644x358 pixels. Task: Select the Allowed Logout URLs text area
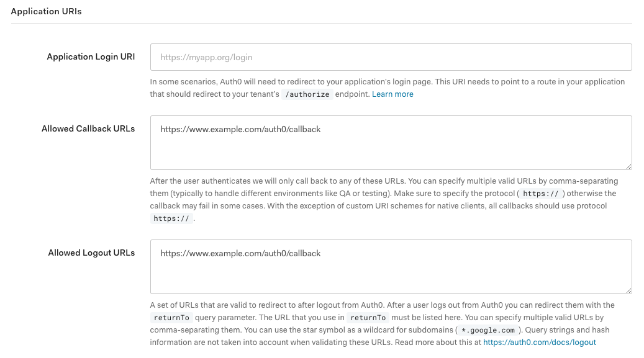[x=391, y=267]
